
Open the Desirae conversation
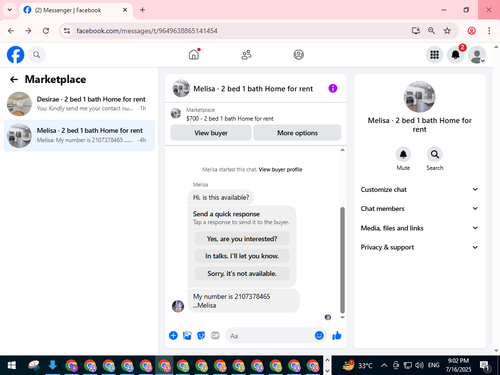(79, 104)
